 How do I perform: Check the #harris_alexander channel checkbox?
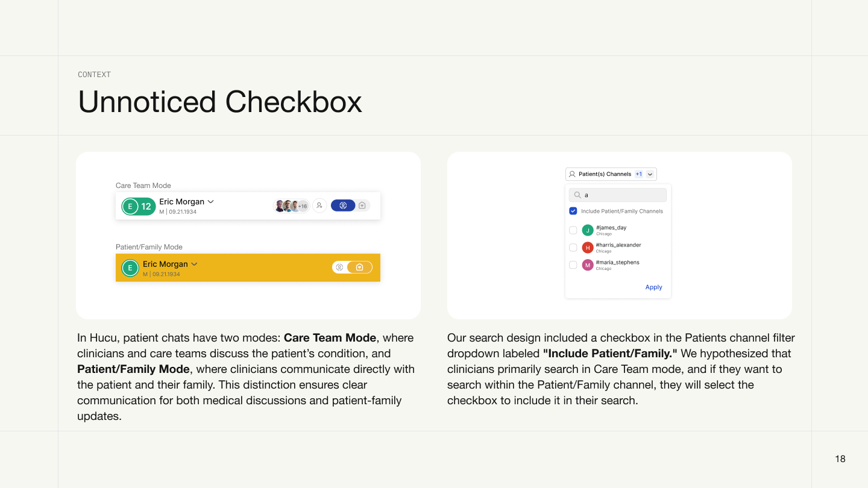[x=573, y=248]
